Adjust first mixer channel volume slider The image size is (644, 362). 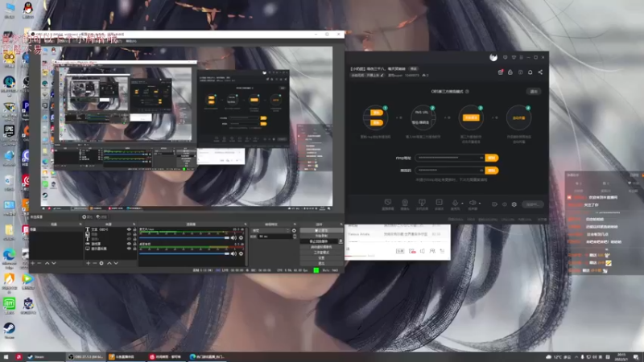click(x=184, y=238)
